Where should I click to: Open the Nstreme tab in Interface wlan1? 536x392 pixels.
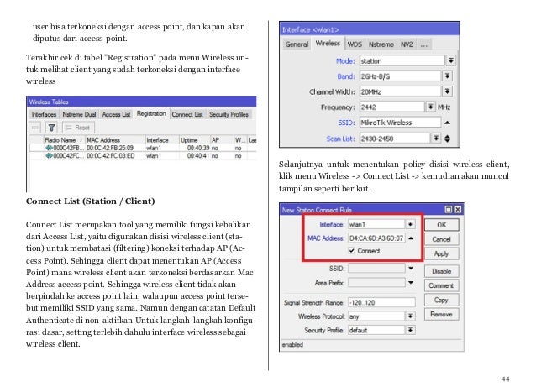pos(381,44)
